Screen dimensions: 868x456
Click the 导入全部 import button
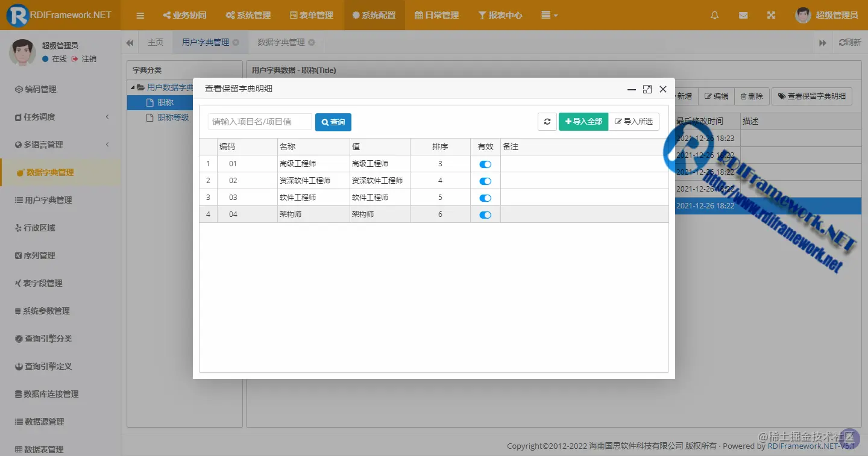[583, 121]
